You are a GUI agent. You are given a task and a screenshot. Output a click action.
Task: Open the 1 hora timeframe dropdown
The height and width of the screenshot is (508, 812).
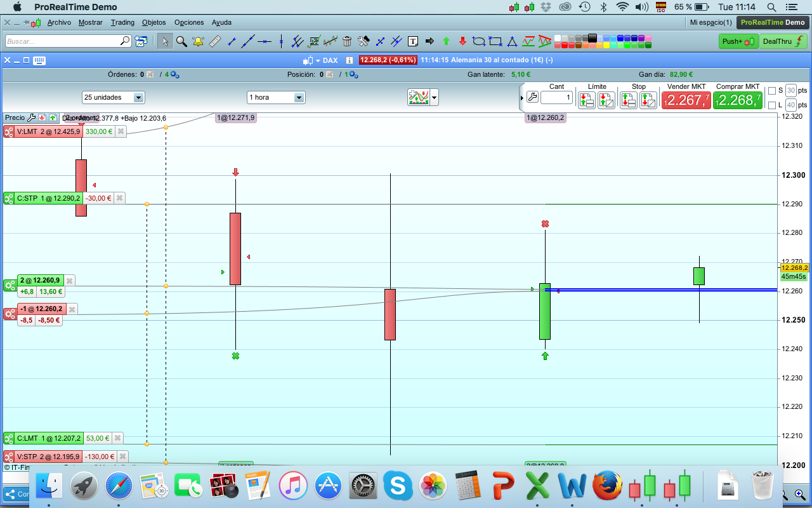pos(276,97)
